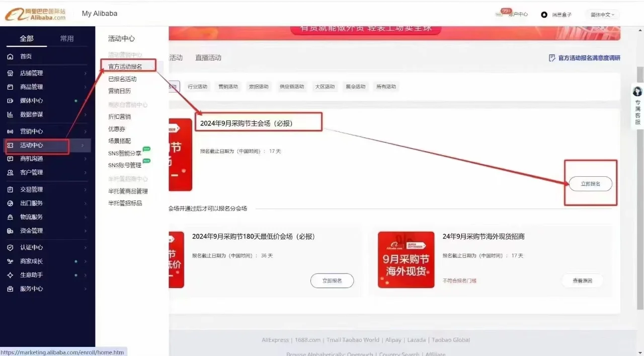Open the 官方活动报名满意度调研 link
The height and width of the screenshot is (356, 644).
[x=585, y=57]
